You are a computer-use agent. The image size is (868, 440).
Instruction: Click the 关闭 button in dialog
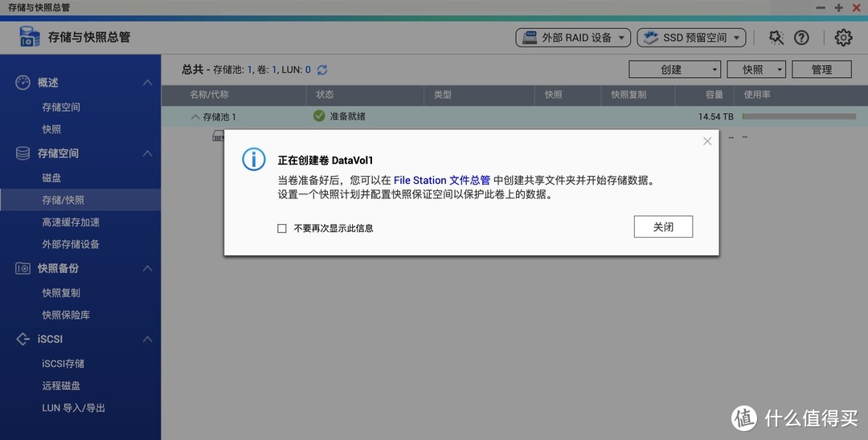click(663, 226)
